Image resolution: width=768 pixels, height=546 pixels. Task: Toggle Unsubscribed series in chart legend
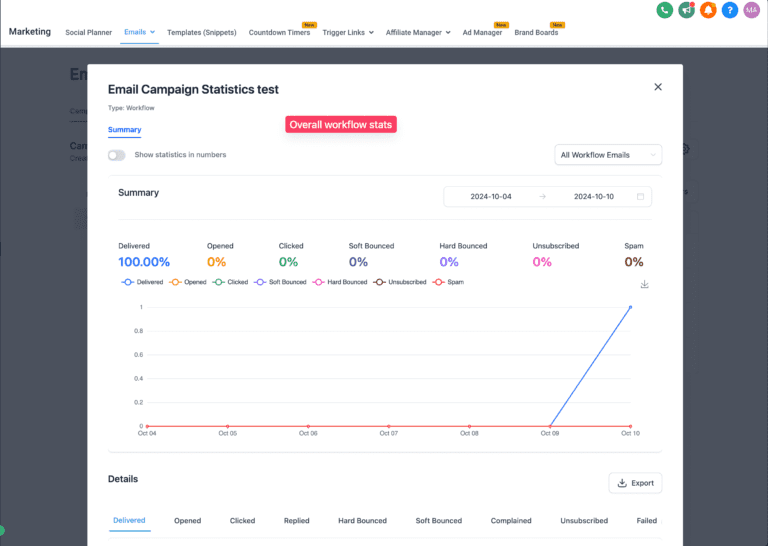pos(400,282)
